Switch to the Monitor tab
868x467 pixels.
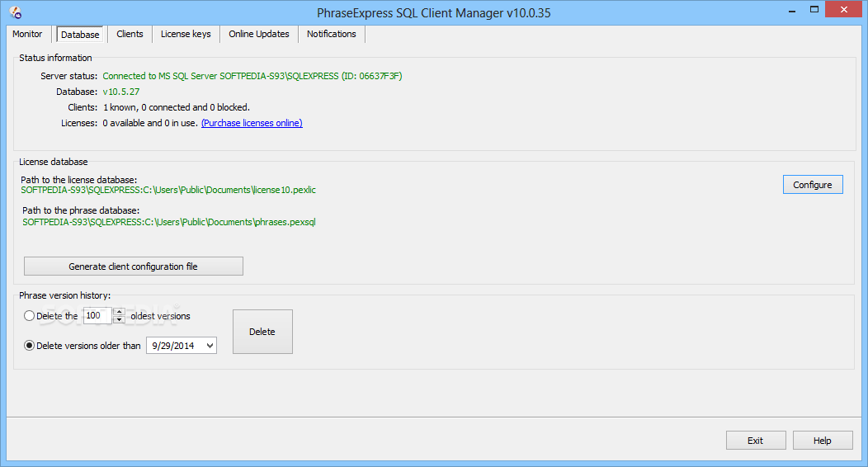pos(27,34)
